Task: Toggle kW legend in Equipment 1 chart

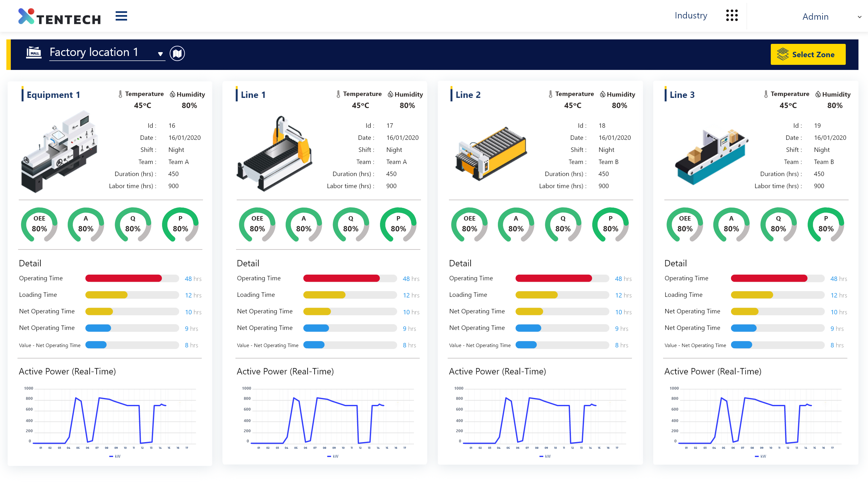Action: [115, 456]
